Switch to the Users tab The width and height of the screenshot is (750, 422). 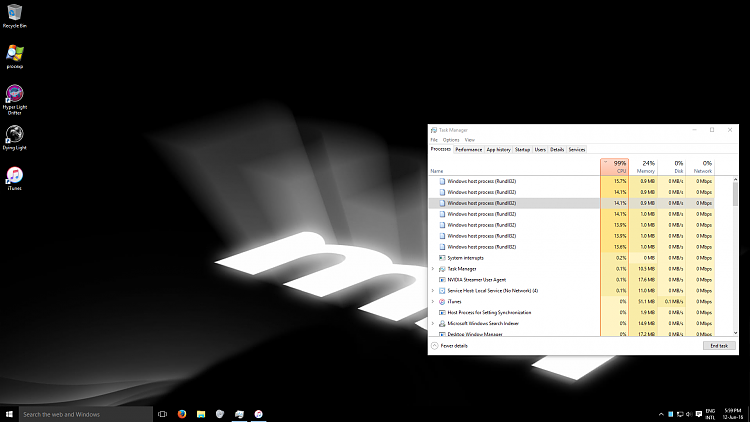pyautogui.click(x=540, y=150)
